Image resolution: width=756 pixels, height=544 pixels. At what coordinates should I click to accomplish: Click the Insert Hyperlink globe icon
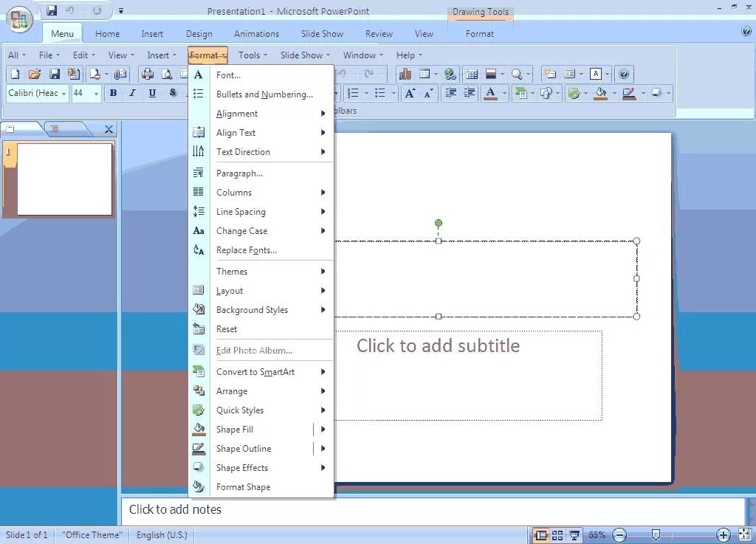450,75
